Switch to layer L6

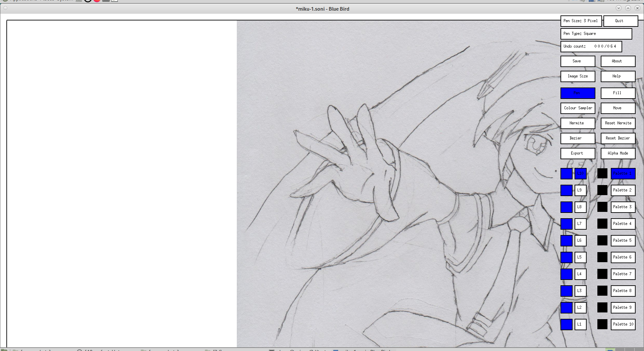(581, 241)
